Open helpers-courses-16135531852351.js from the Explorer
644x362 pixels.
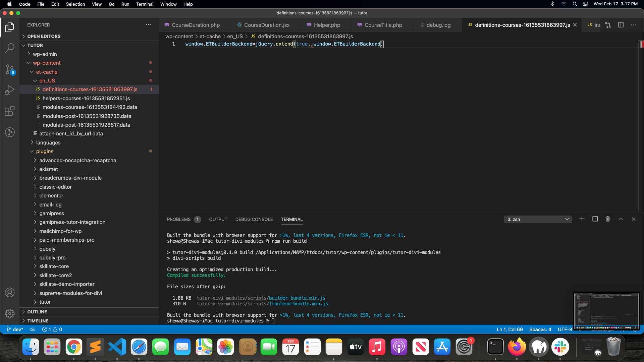[x=86, y=98]
